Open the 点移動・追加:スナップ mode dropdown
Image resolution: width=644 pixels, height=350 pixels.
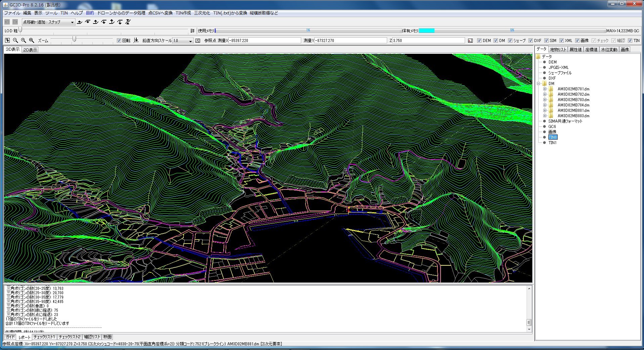pos(48,22)
